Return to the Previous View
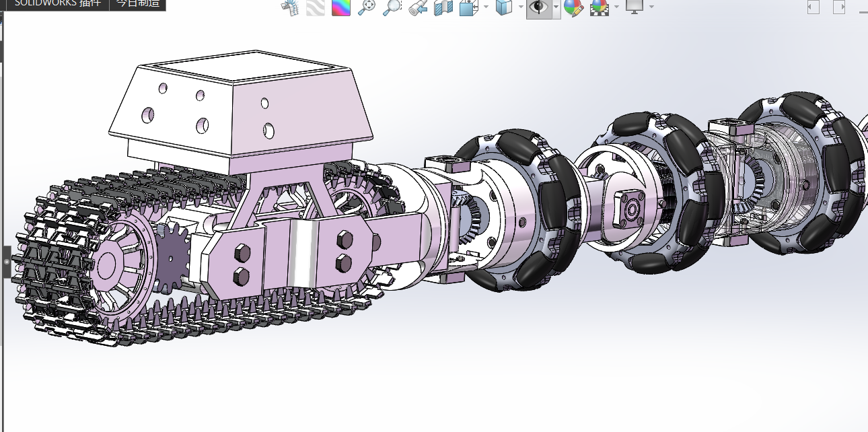The width and height of the screenshot is (868, 432). pyautogui.click(x=419, y=7)
